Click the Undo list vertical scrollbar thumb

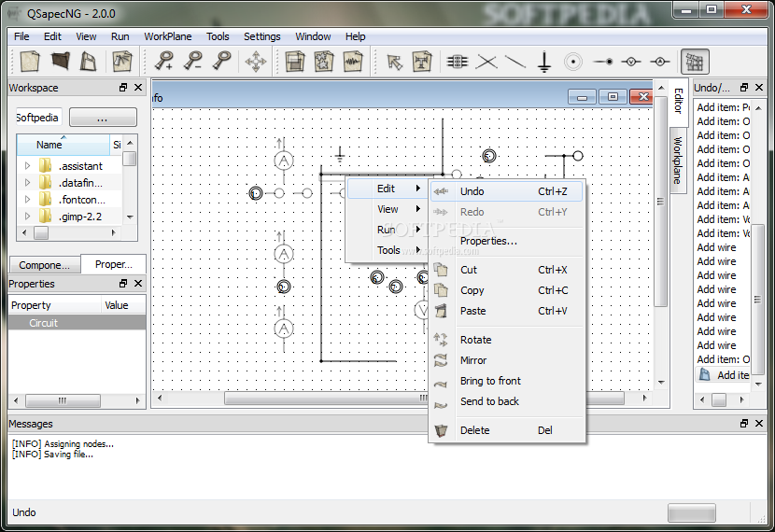tap(757, 300)
